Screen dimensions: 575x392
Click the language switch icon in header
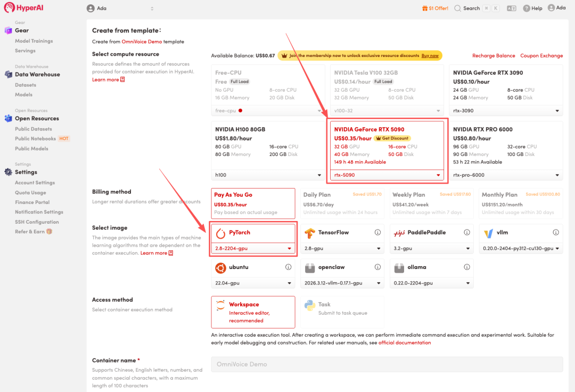tap(512, 8)
